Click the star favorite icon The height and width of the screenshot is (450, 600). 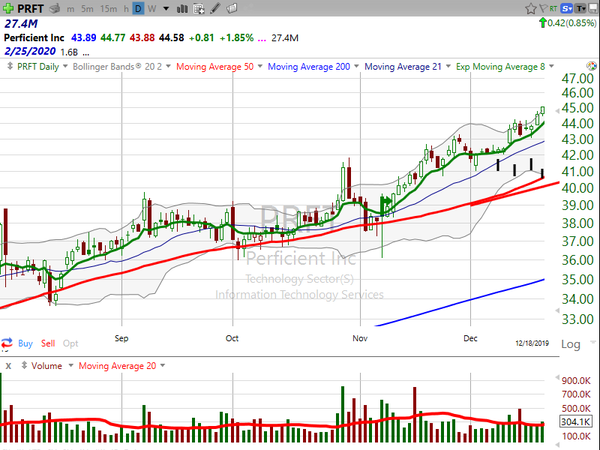pyautogui.click(x=531, y=8)
